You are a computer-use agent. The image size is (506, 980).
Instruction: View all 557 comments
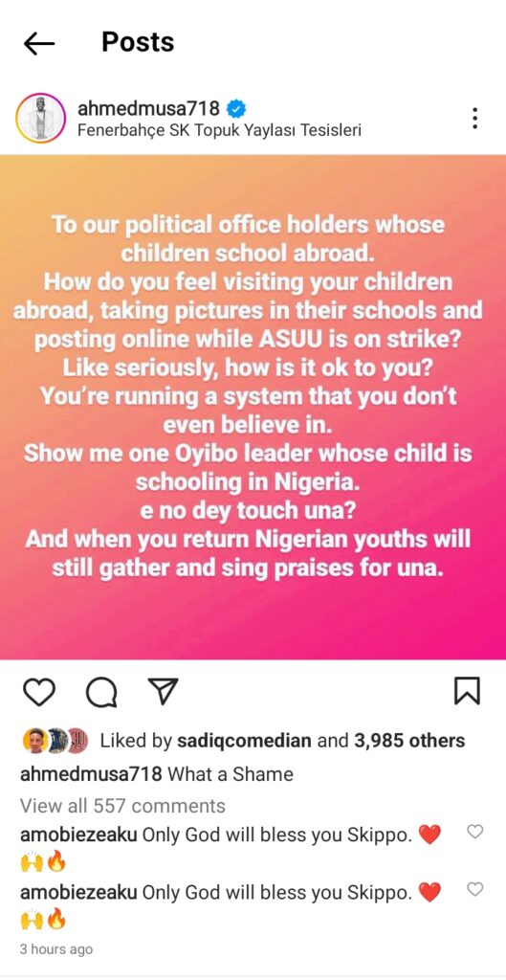click(122, 806)
